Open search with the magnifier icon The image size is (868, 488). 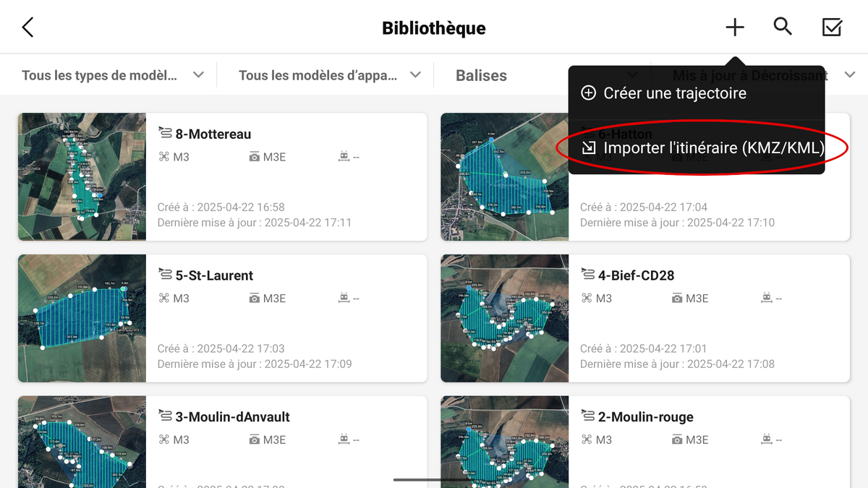click(783, 27)
